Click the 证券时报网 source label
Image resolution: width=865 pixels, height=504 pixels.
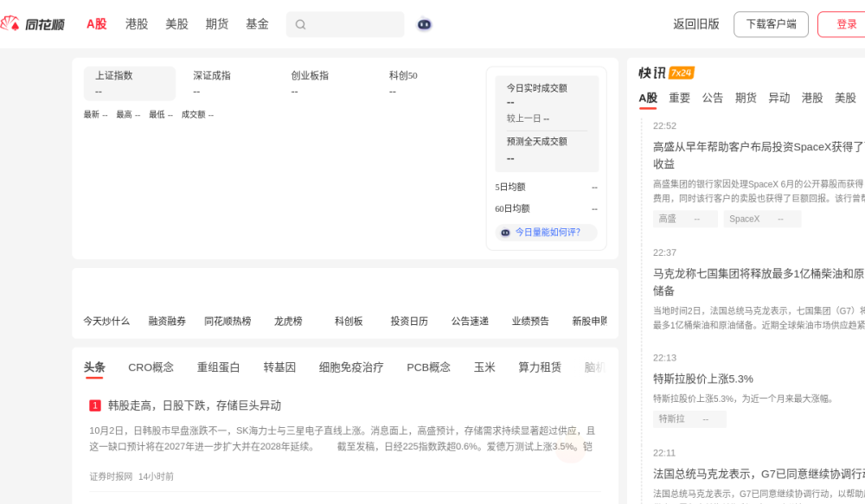point(111,477)
